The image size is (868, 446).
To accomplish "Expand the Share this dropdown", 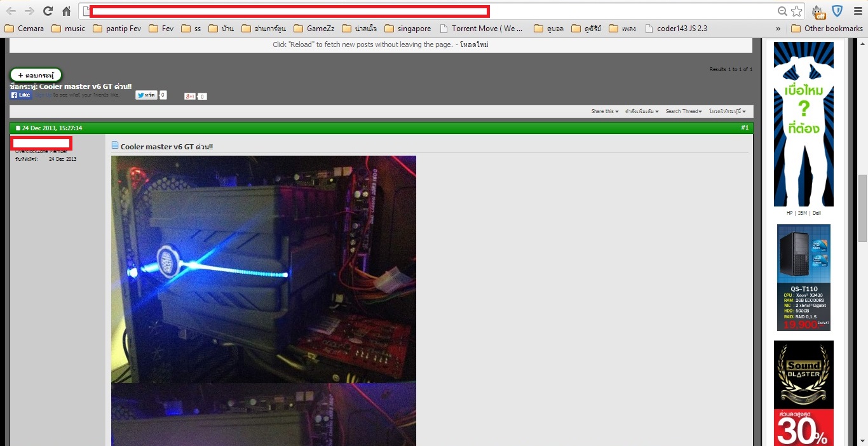I will click(x=604, y=111).
